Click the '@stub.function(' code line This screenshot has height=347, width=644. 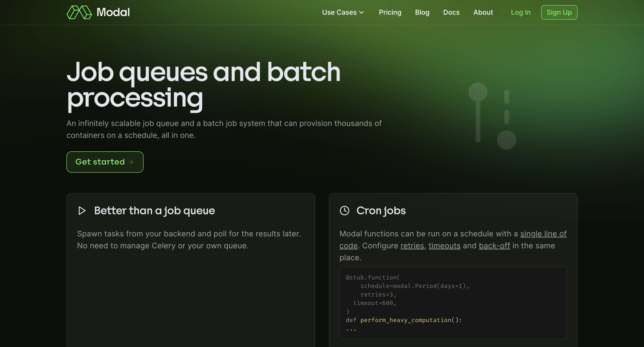coord(373,278)
